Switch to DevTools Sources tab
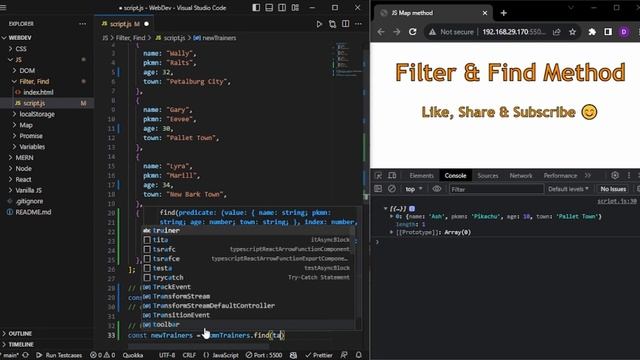The image size is (640, 360). (x=488, y=176)
